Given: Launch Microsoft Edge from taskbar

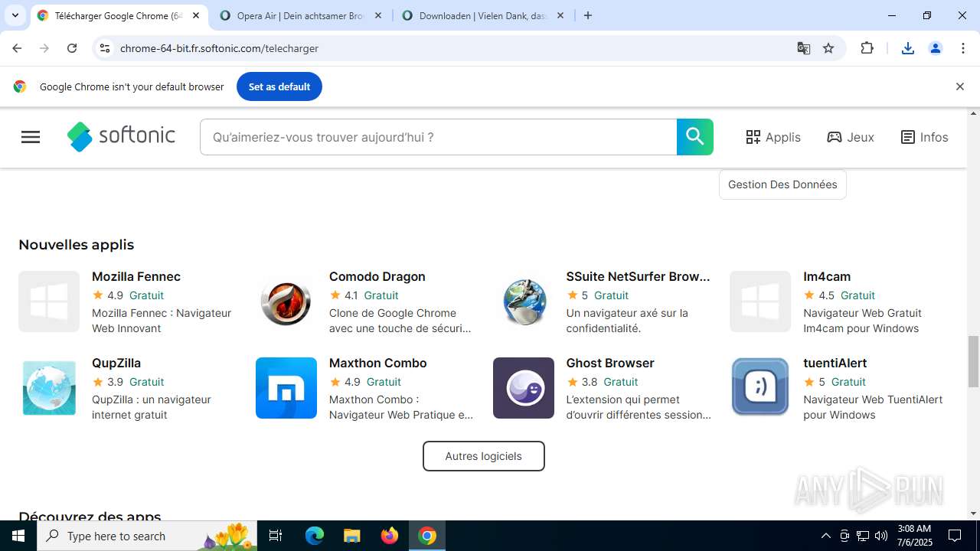Looking at the screenshot, I should (x=315, y=536).
